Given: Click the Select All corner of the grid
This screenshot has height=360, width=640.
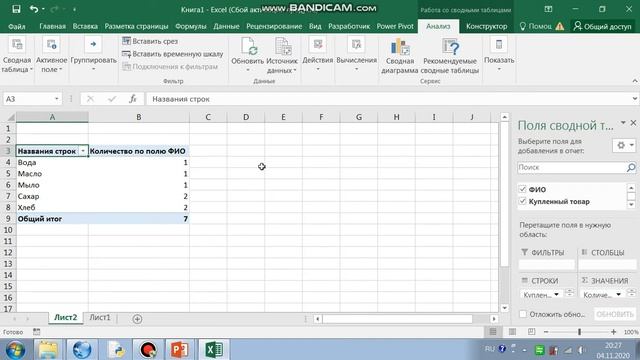Looking at the screenshot, I should 10,118.
